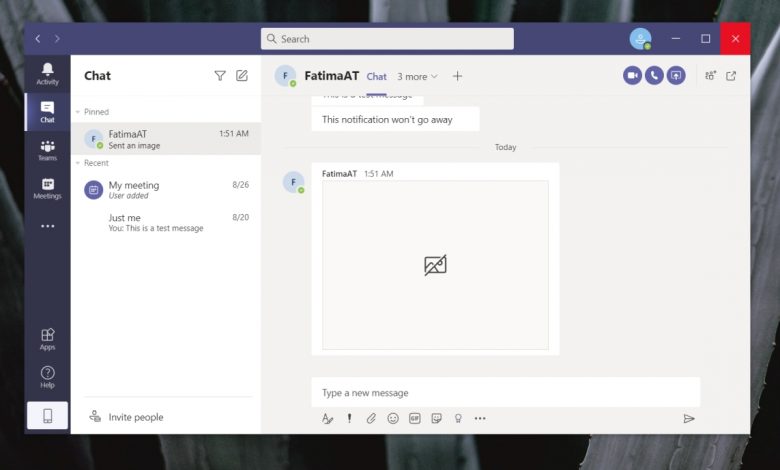
Task: Maximize the Teams window
Action: [705, 38]
